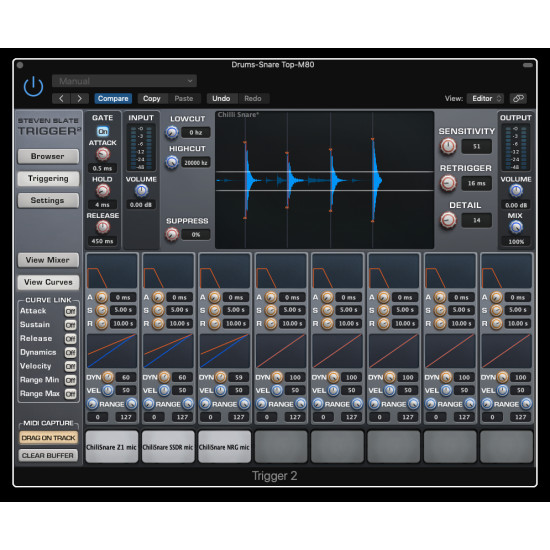Select the ChiliSnare SSDR mic sample pad

(168, 447)
